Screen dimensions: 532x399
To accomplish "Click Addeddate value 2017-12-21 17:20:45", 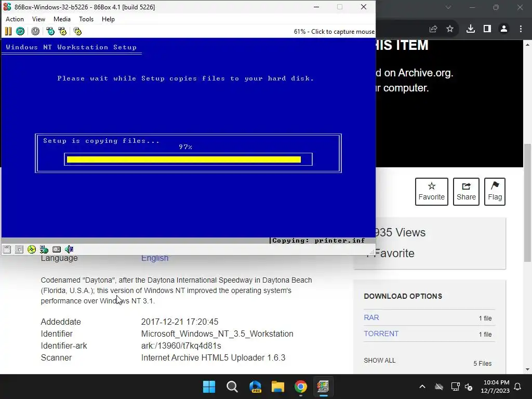I will tap(180, 322).
